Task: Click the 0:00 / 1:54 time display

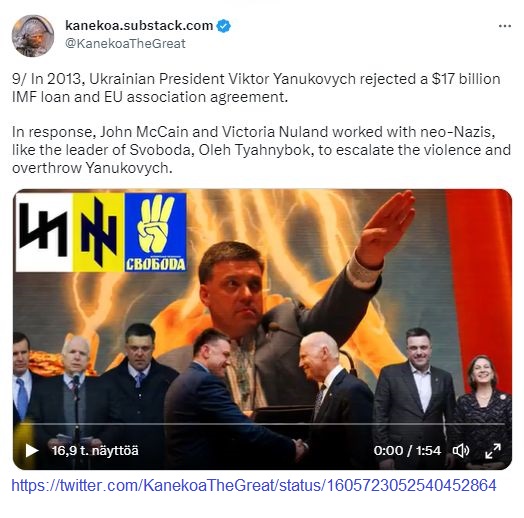Action: [x=407, y=450]
